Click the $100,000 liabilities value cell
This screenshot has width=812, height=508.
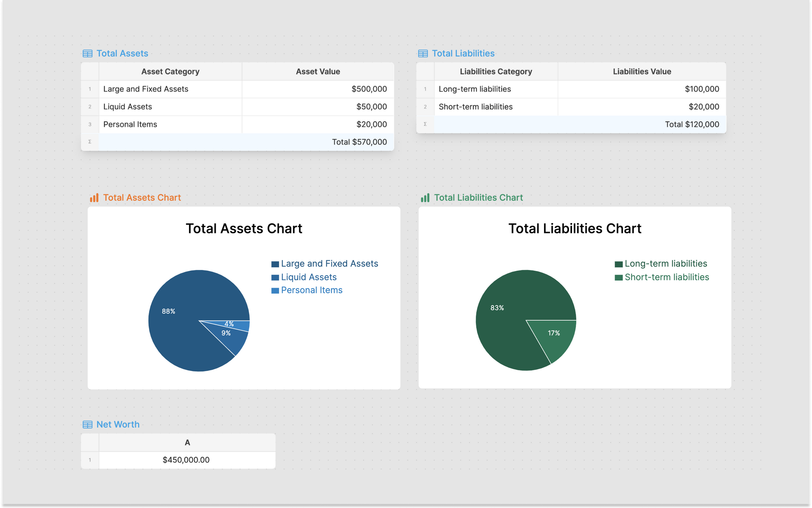(x=642, y=89)
